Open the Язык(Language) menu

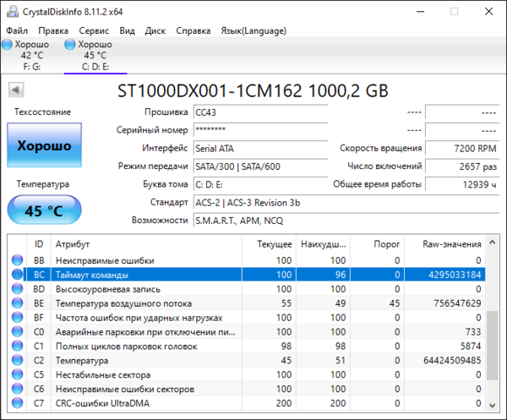pos(253,30)
